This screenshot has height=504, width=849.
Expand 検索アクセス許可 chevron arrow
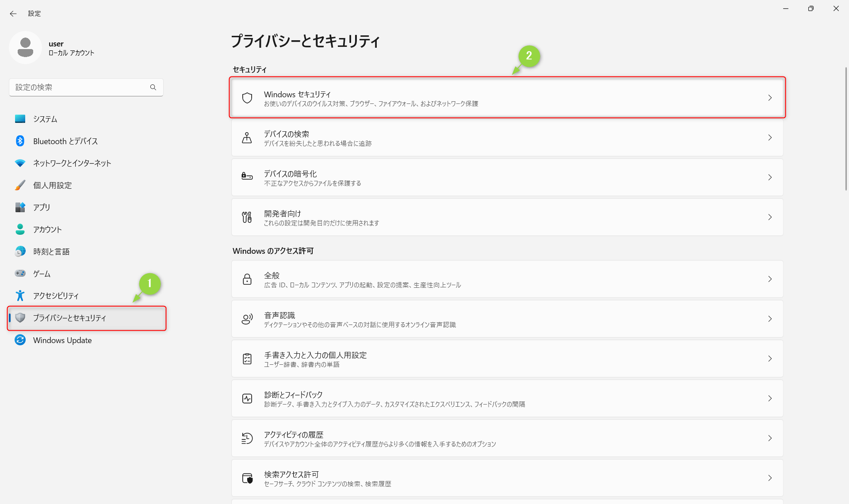point(770,478)
